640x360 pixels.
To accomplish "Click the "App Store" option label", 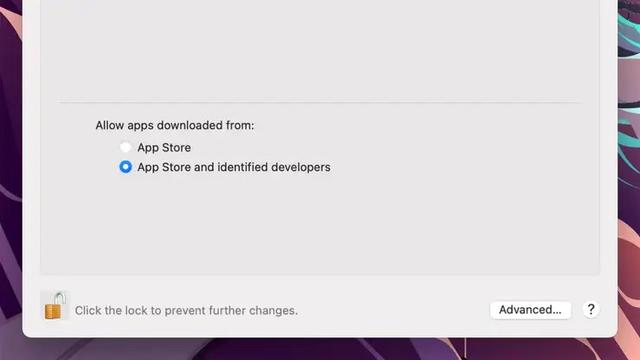I will click(164, 147).
